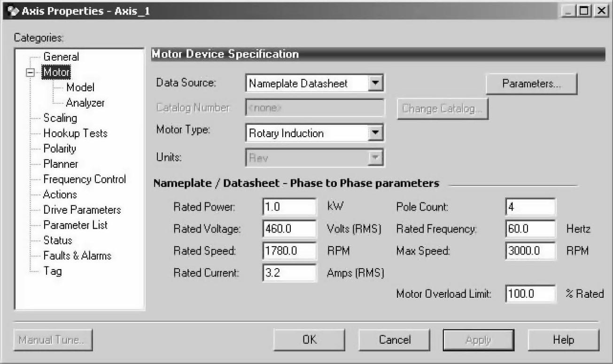Edit the Rated Frequency field

531,229
